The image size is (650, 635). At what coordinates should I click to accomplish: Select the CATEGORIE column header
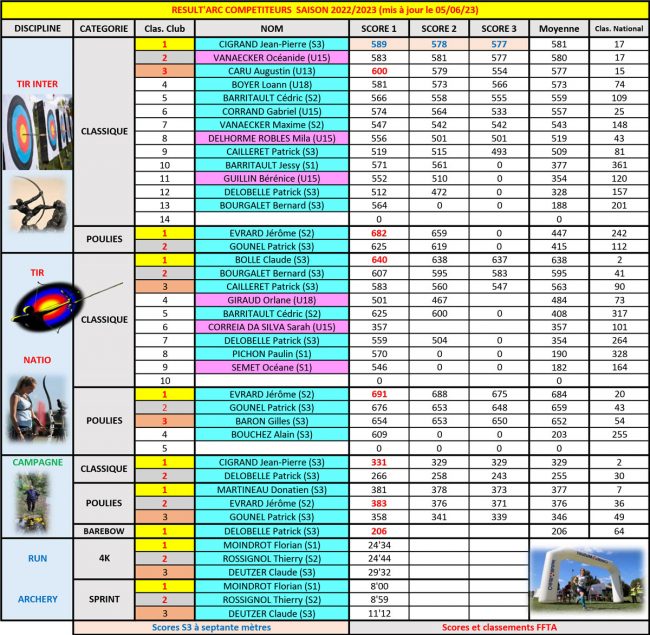coord(104,29)
